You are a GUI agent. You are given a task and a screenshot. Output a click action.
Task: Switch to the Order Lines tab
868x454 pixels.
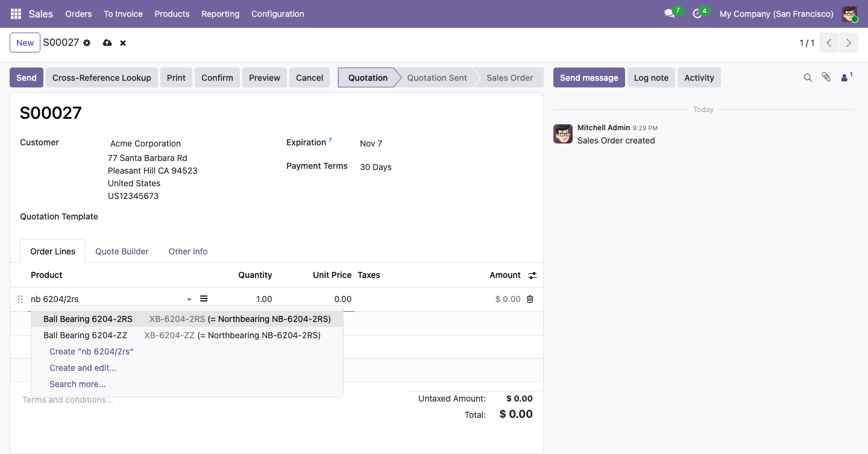[x=53, y=251]
